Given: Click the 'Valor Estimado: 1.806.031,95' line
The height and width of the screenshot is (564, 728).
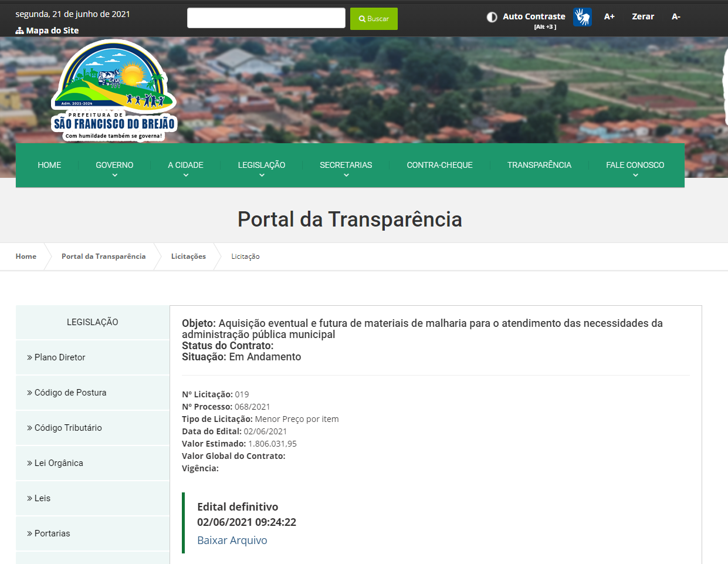Looking at the screenshot, I should click(x=239, y=444).
